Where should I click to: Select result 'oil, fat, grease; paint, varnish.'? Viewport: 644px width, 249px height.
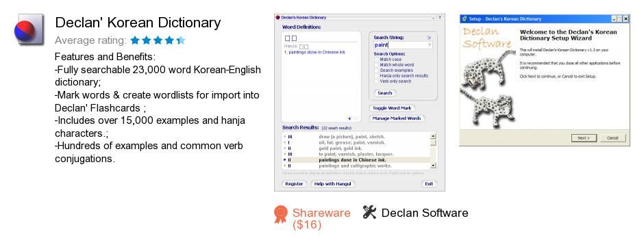356,142
